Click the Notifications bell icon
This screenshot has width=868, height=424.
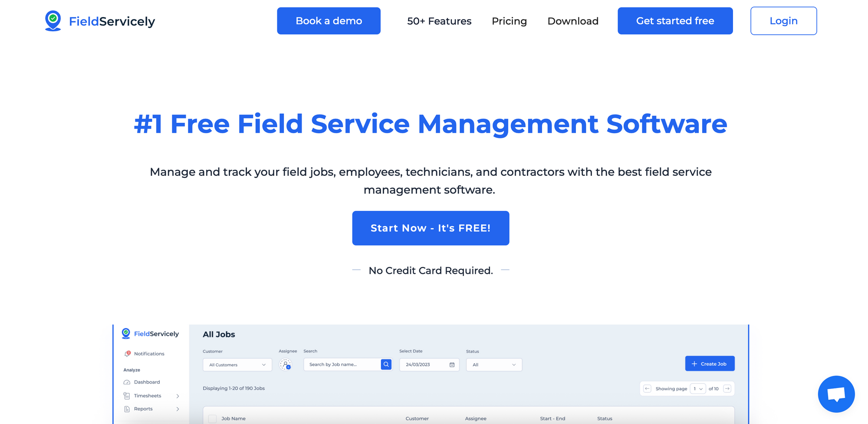127,354
